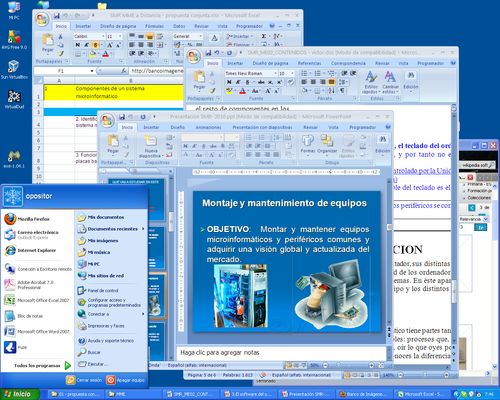Show paragraph marks in Word ribbon

coord(343,90)
